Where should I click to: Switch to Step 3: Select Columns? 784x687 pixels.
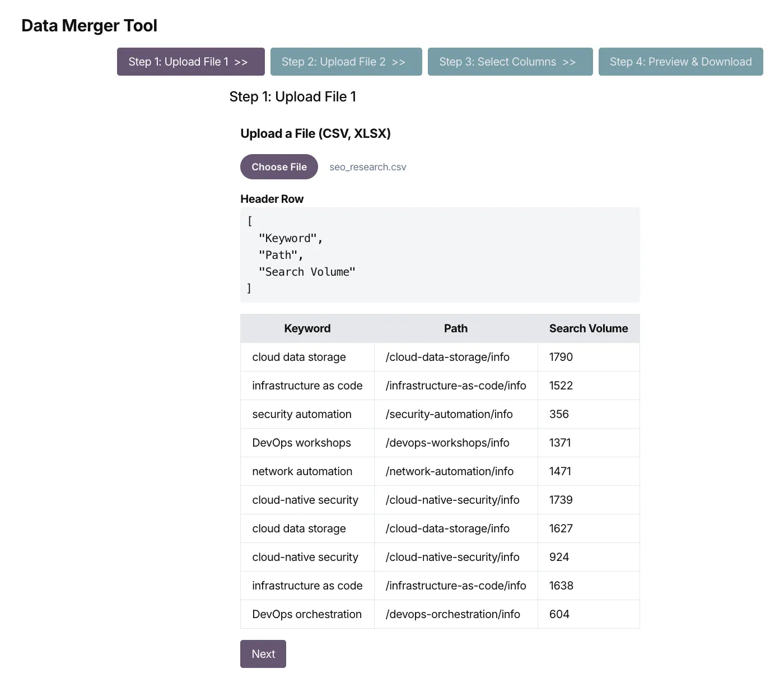pos(510,62)
